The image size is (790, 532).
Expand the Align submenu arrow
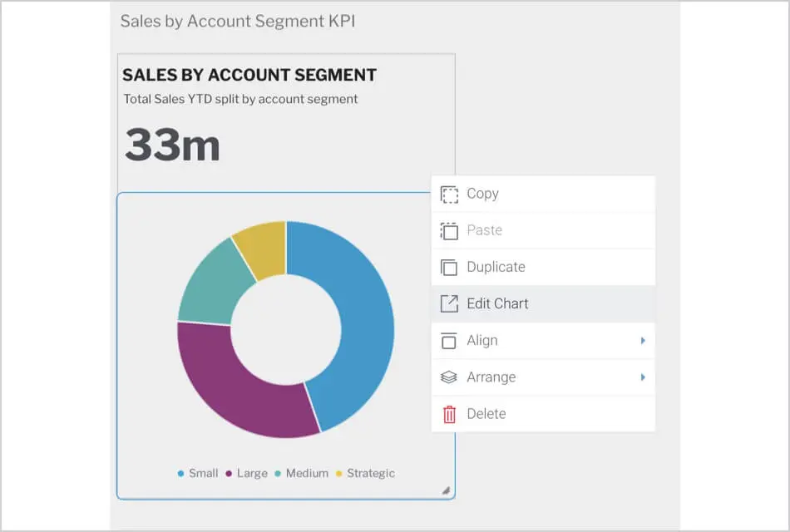pyautogui.click(x=643, y=341)
